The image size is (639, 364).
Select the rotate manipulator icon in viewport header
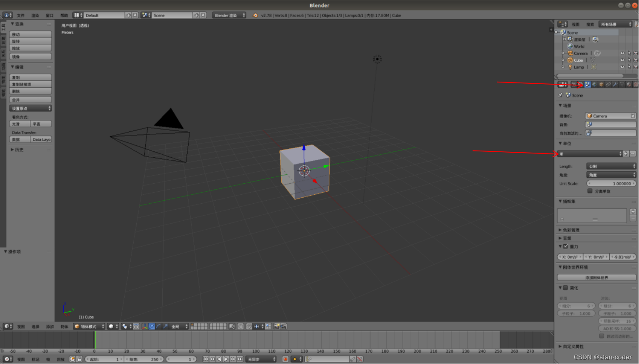158,327
